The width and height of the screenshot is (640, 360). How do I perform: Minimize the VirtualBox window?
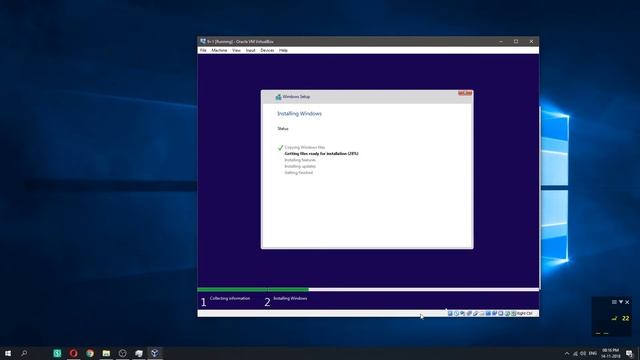[501, 41]
